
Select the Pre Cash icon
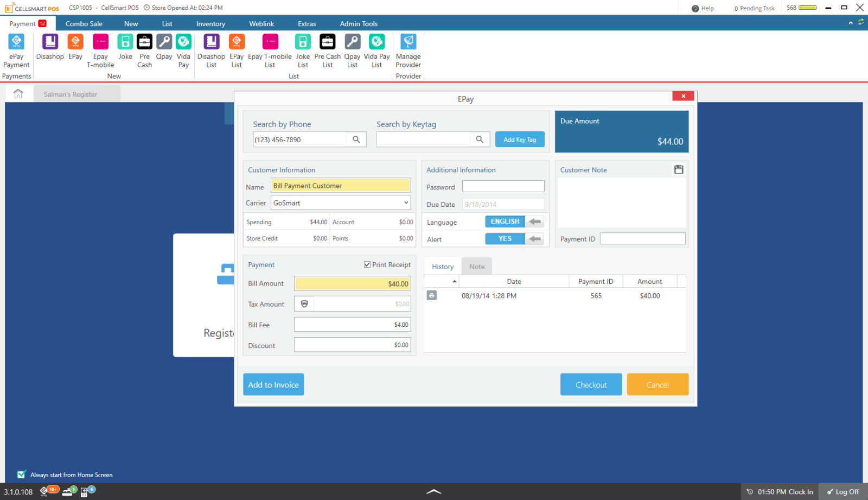144,49
